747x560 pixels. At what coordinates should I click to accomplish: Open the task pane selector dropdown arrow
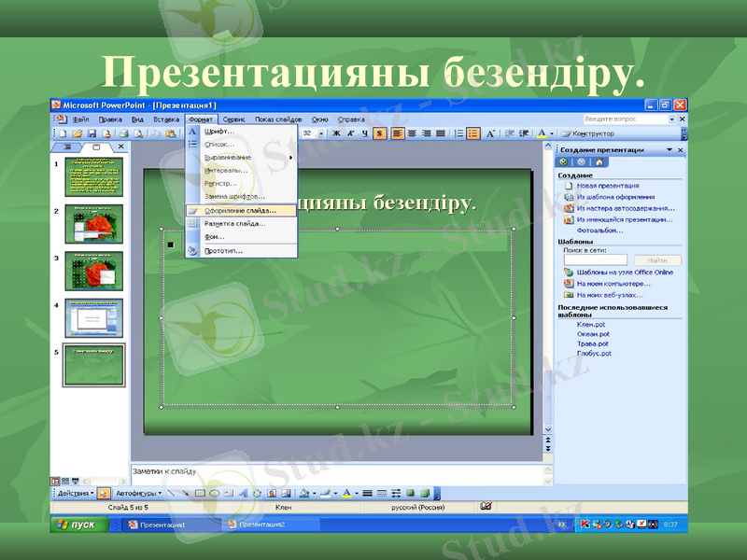(x=671, y=148)
